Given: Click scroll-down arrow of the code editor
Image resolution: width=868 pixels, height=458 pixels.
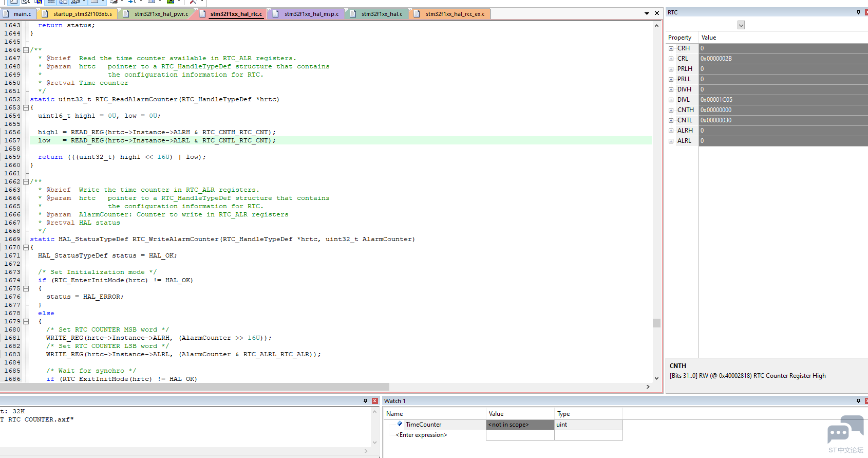Looking at the screenshot, I should (x=656, y=378).
